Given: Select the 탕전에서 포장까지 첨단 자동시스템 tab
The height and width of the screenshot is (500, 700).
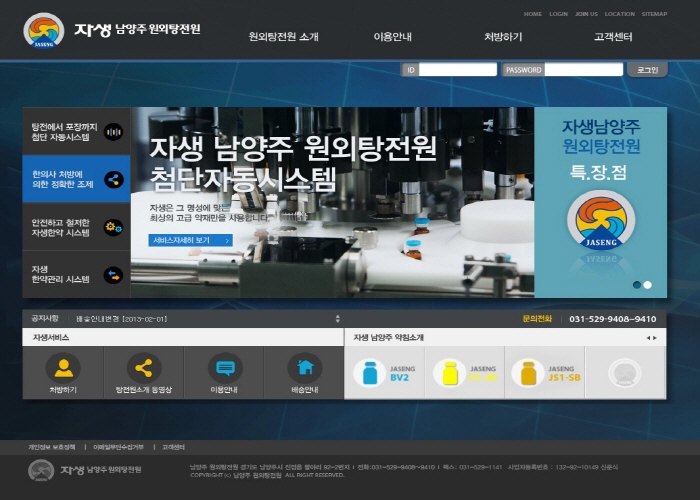Looking at the screenshot, I should tap(76, 131).
